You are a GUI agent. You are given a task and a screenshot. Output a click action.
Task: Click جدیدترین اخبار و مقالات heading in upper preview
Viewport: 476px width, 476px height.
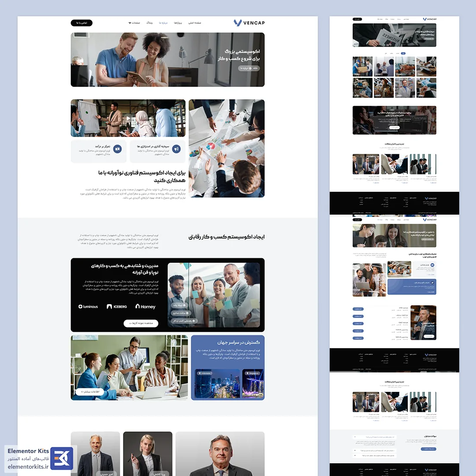tap(394, 144)
